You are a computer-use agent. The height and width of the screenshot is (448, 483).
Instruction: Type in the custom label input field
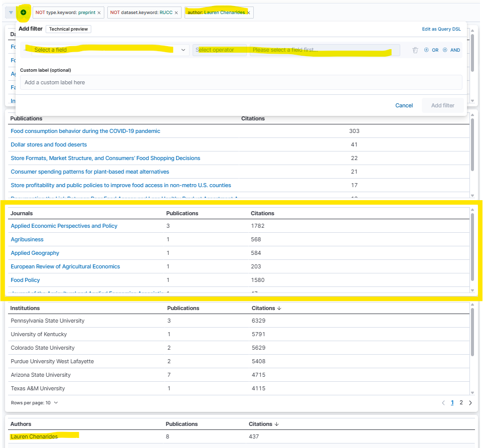[241, 82]
